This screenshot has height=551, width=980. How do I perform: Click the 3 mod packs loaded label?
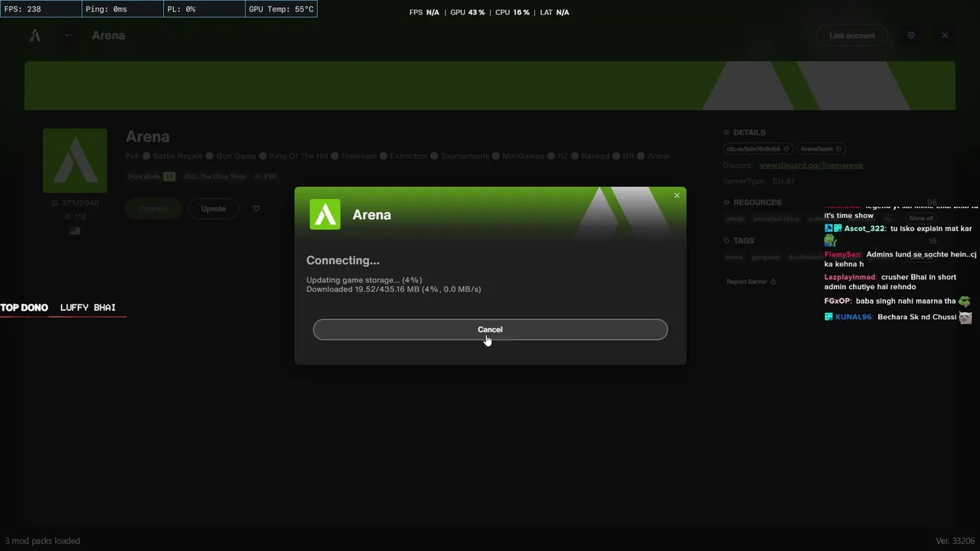(42, 541)
